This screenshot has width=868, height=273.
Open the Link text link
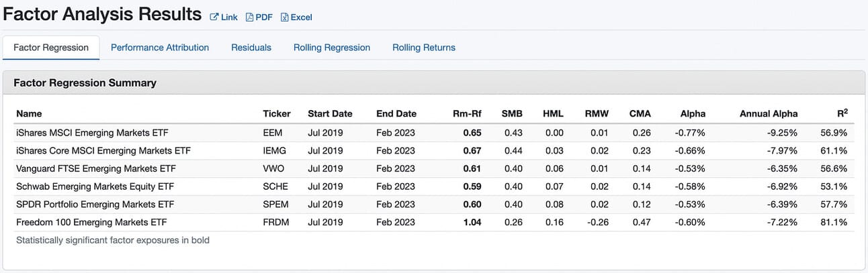(229, 17)
